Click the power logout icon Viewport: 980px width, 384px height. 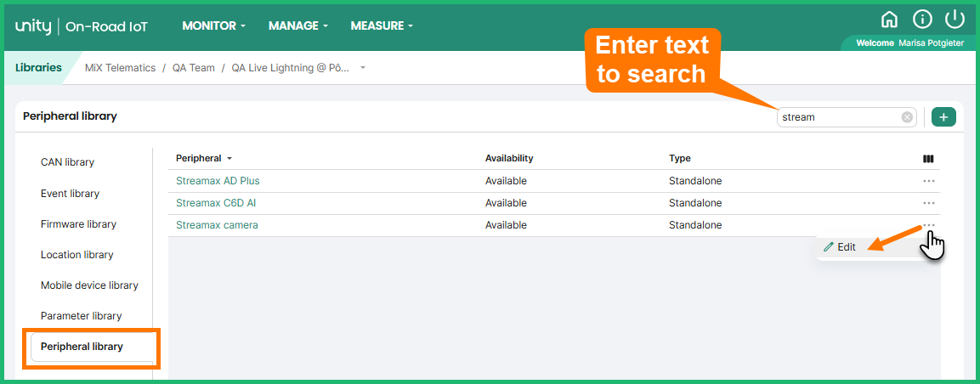pos(955,20)
